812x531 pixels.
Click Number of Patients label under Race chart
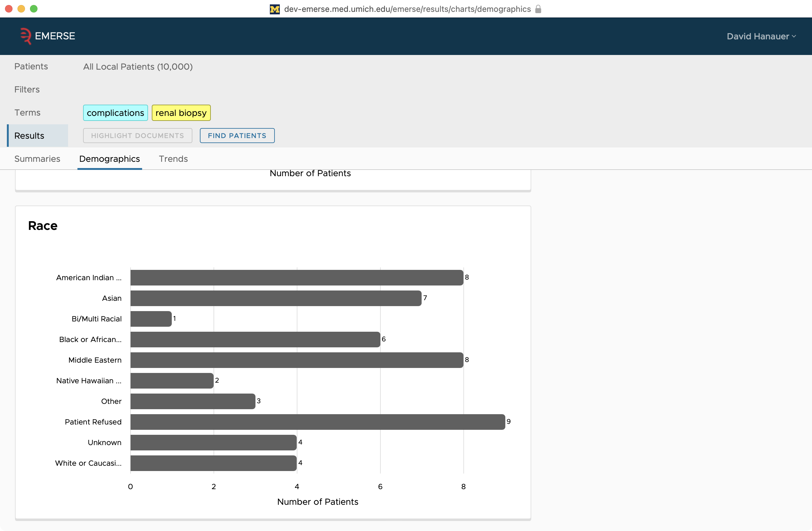pos(318,502)
